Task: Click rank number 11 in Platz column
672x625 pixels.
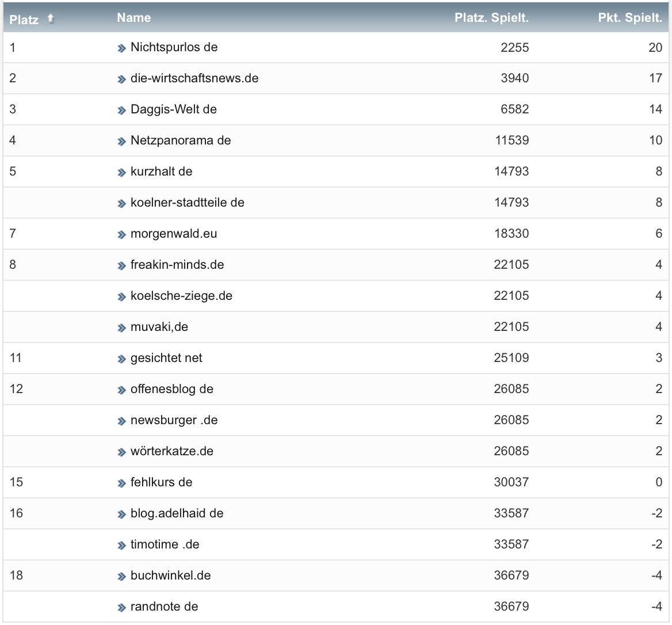Action: tap(16, 358)
